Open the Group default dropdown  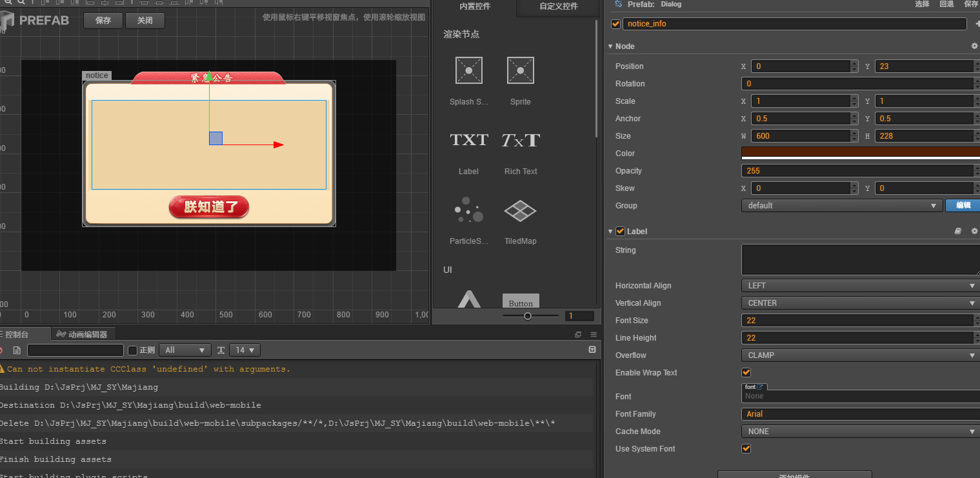[x=842, y=205]
